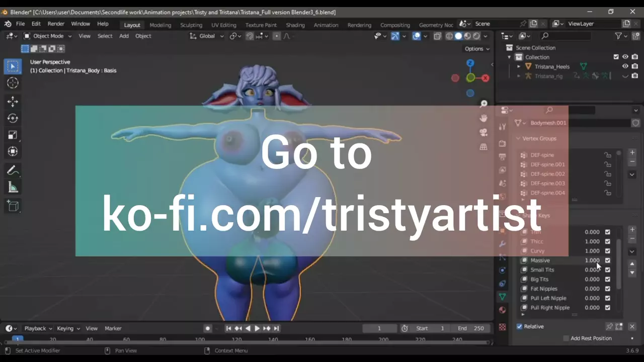Switch to material preview shading
644x362 pixels.
tap(467, 36)
